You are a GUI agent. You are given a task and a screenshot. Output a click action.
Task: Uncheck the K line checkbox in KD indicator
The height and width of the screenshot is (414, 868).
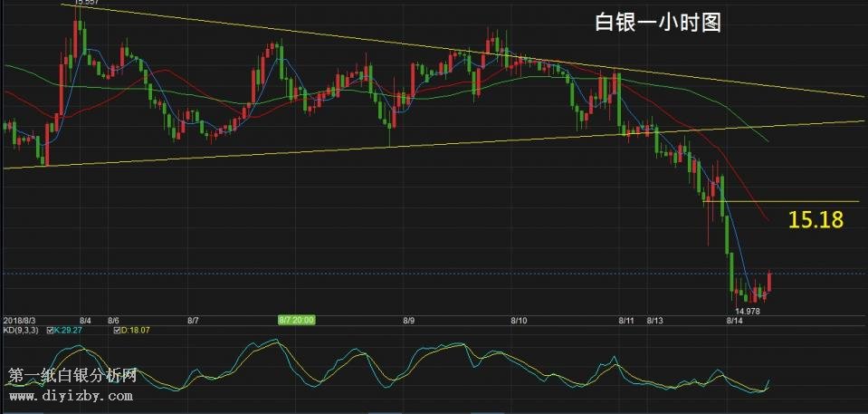[51, 331]
